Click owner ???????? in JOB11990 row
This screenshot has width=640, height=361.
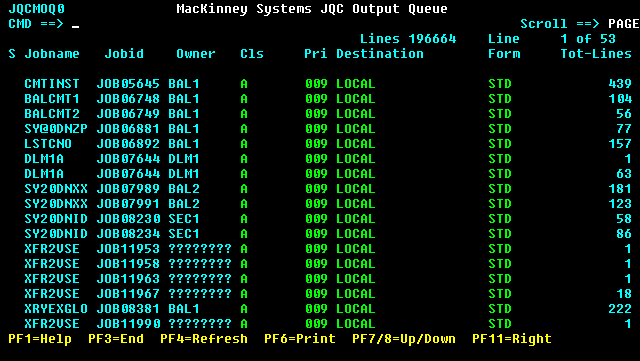click(200, 324)
